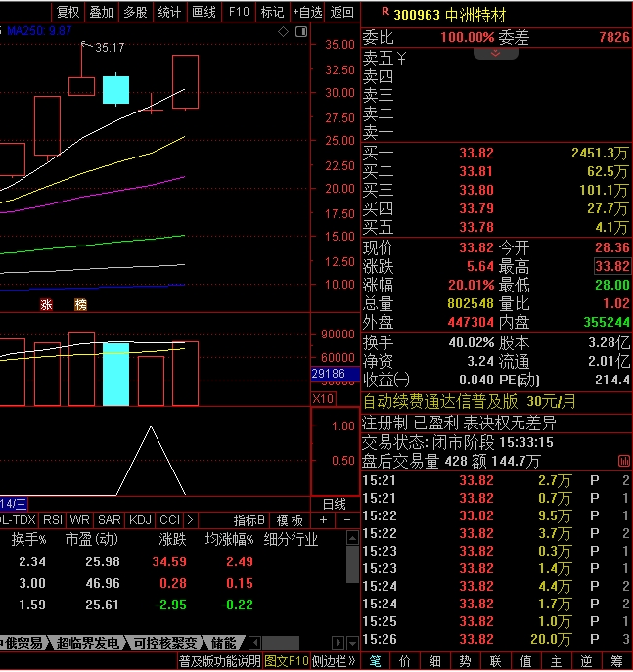The height and width of the screenshot is (672, 633).
Task: Click the 复权 toolbar button
Action: [68, 12]
